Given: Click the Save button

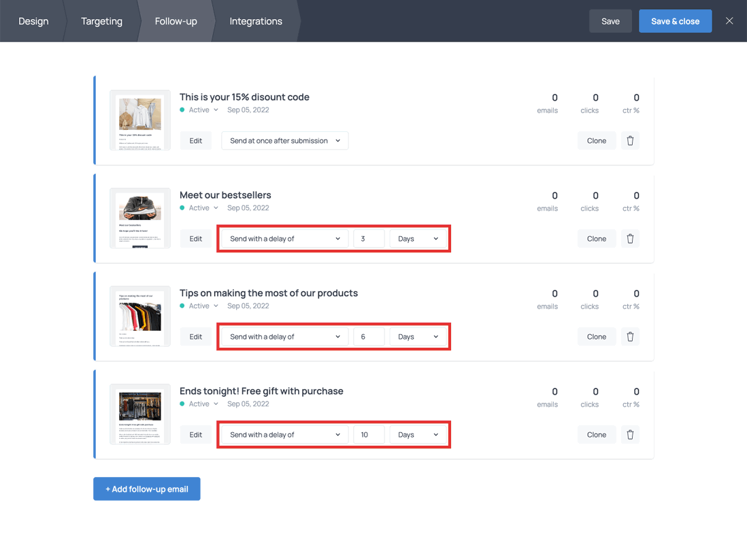Looking at the screenshot, I should point(610,21).
